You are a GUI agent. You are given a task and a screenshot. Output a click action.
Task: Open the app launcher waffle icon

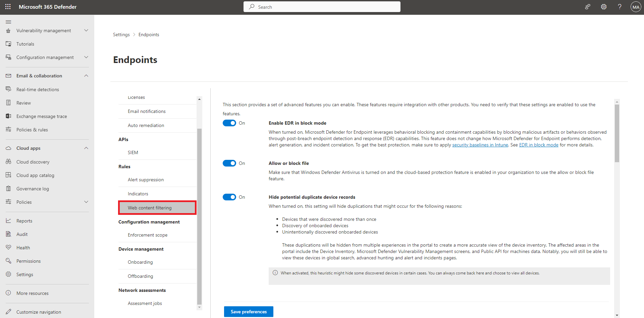(8, 7)
